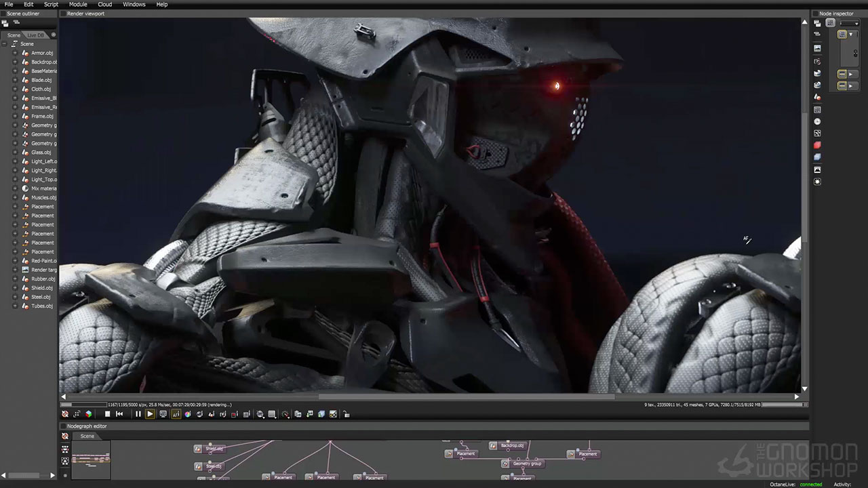Stop the render with the square stop button
Screen dimensions: 868x488
107,414
